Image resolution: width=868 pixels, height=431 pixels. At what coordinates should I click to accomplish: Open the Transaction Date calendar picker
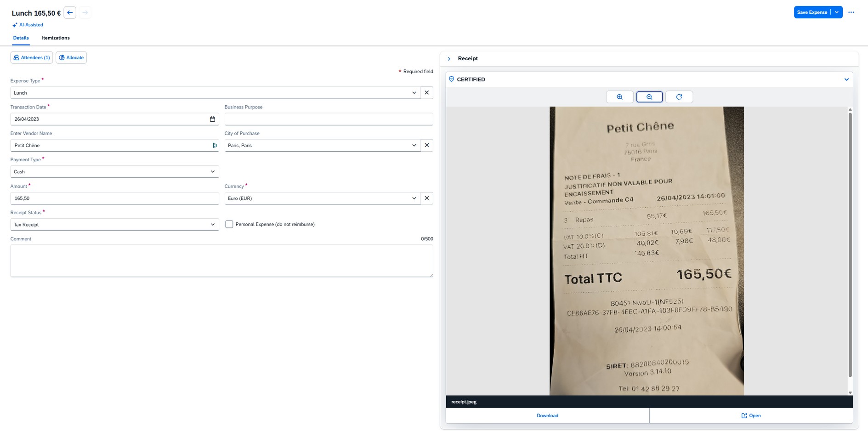coord(212,119)
